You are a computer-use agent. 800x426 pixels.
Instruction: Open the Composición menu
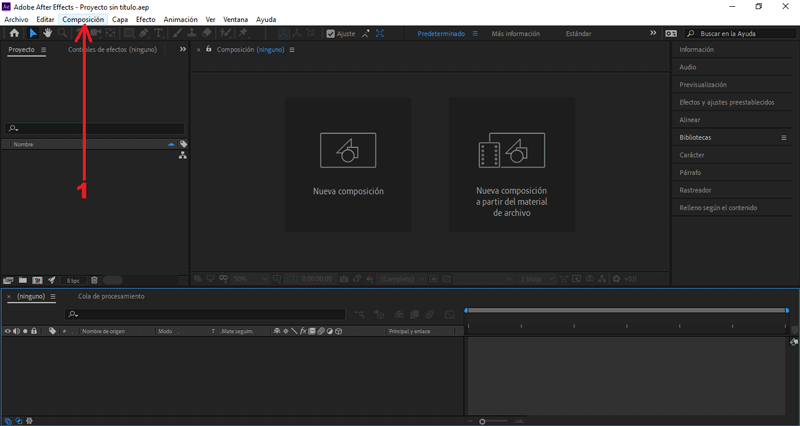83,19
